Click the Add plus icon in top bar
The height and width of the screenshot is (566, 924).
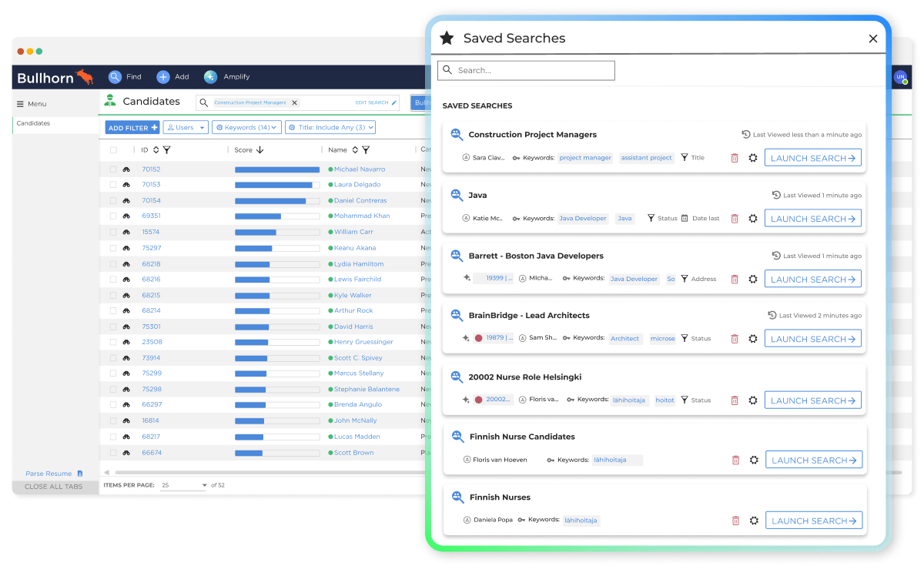pyautogui.click(x=162, y=77)
